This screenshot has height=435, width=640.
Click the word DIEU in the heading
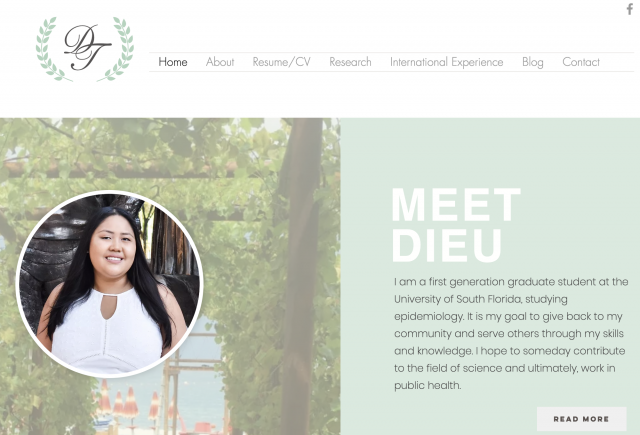point(447,245)
